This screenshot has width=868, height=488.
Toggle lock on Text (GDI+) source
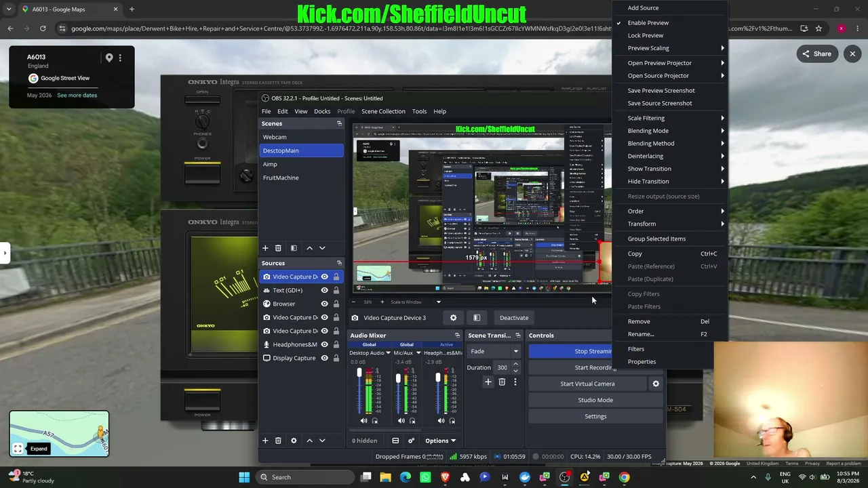click(x=336, y=290)
